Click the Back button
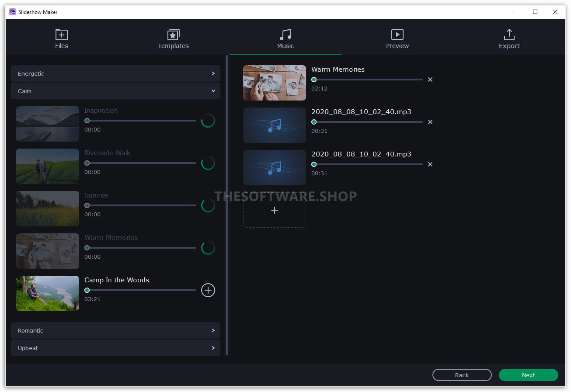571x392 pixels. 462,375
